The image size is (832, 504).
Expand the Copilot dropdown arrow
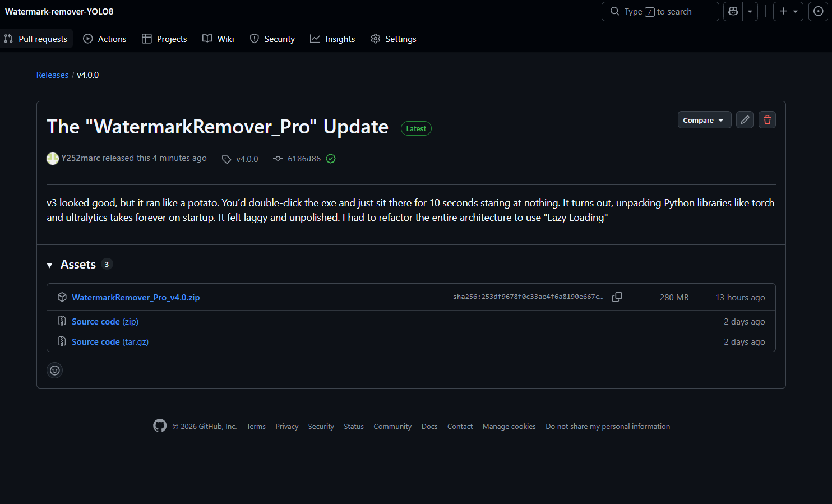coord(750,11)
